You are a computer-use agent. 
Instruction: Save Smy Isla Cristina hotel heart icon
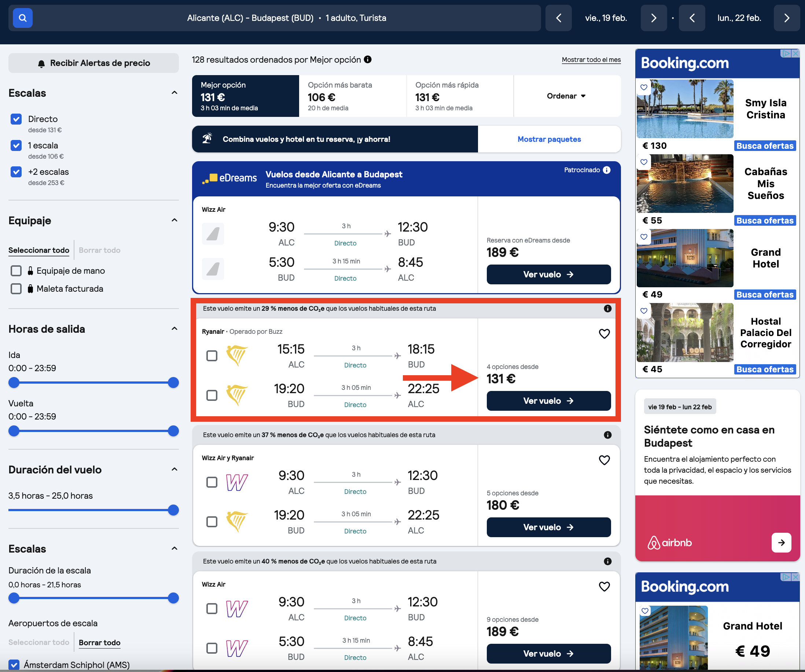coord(644,87)
